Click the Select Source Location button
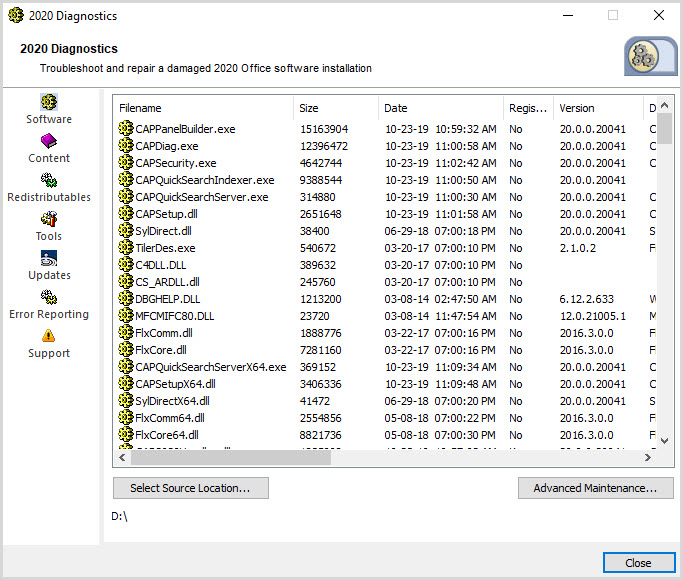The width and height of the screenshot is (683, 580). point(191,488)
